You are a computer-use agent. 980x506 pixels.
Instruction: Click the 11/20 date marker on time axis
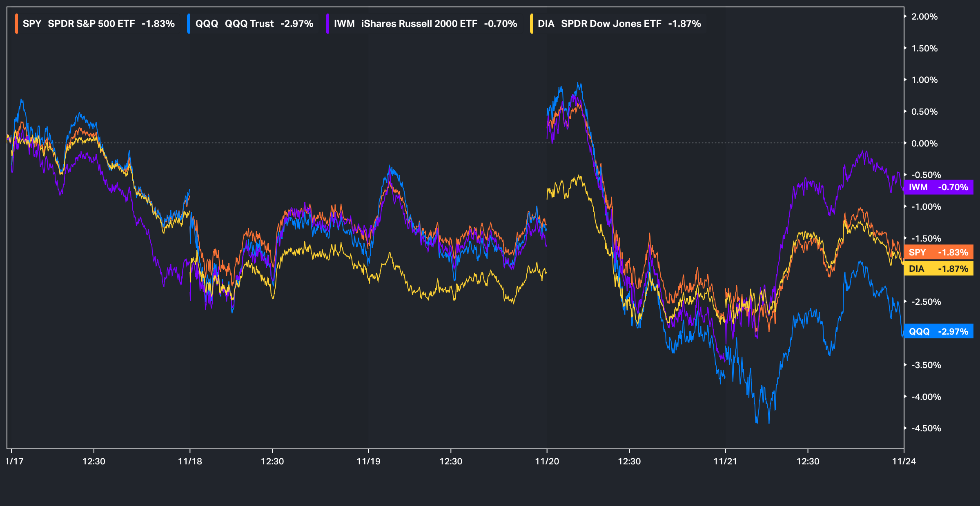547,461
